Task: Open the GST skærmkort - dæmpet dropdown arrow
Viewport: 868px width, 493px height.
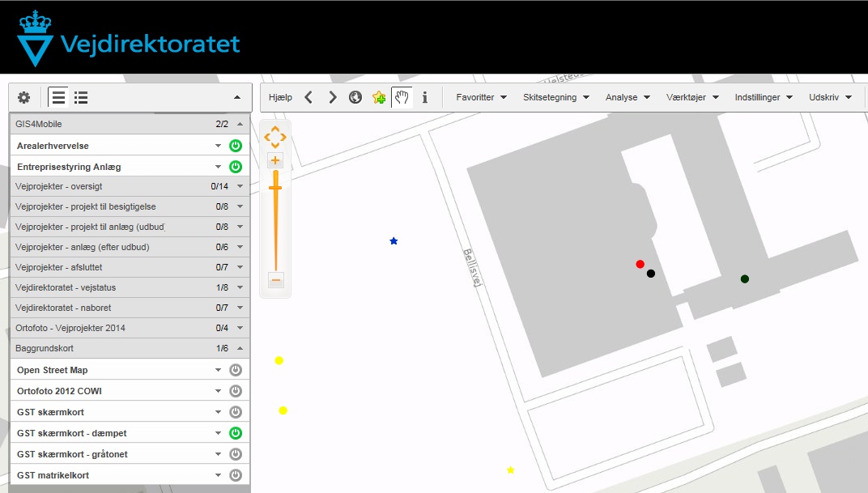Action: tap(218, 433)
